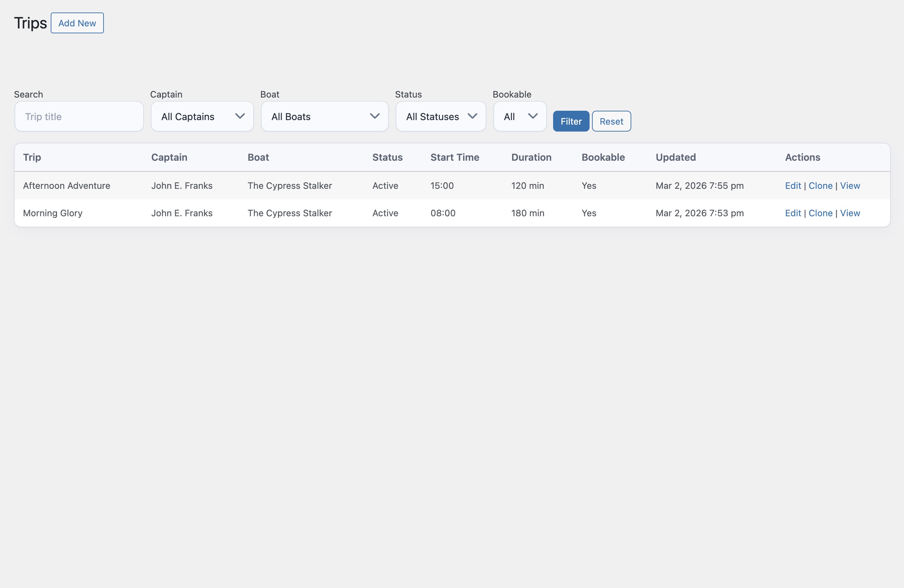The height and width of the screenshot is (588, 904).
Task: Open the Bookable filter dropdown
Action: [x=519, y=117]
